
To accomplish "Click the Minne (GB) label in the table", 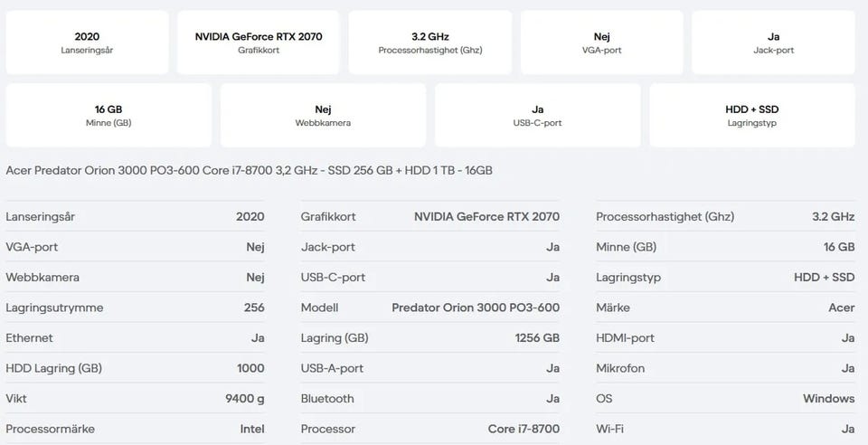I will 626,247.
